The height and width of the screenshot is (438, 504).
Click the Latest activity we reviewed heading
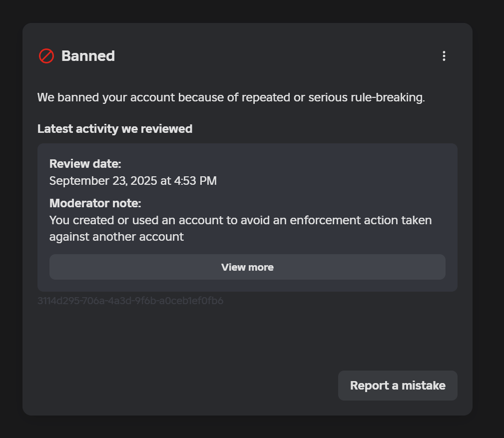(115, 129)
